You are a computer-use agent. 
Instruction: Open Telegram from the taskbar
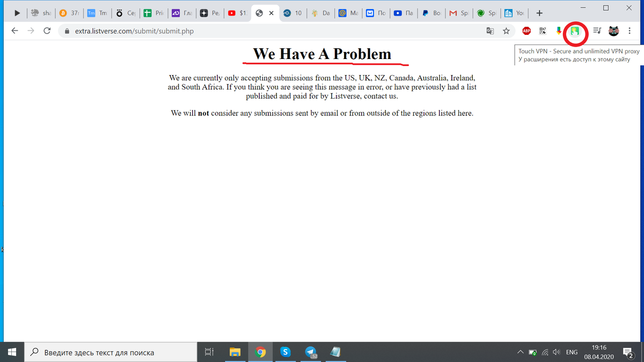(x=311, y=352)
